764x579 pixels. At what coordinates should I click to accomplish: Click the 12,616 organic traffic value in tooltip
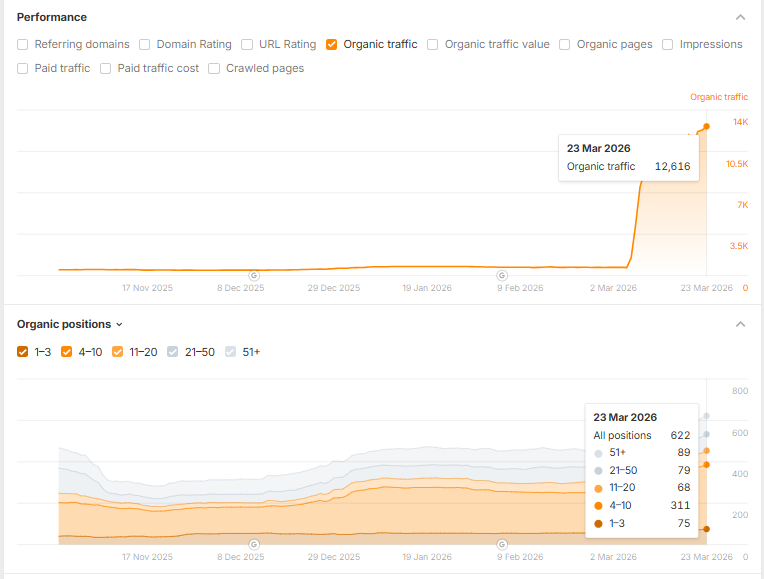[x=672, y=167]
